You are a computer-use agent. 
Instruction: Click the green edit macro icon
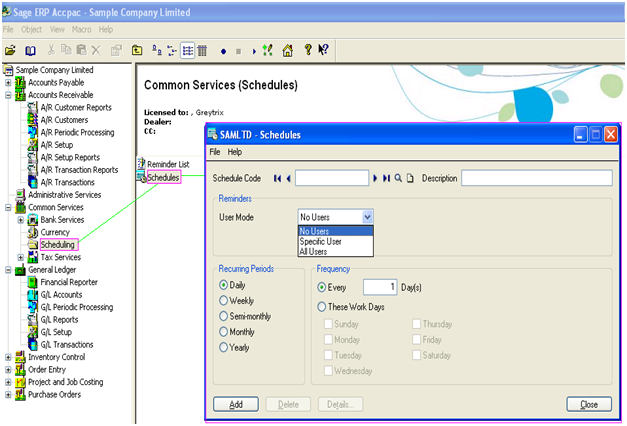pos(268,50)
